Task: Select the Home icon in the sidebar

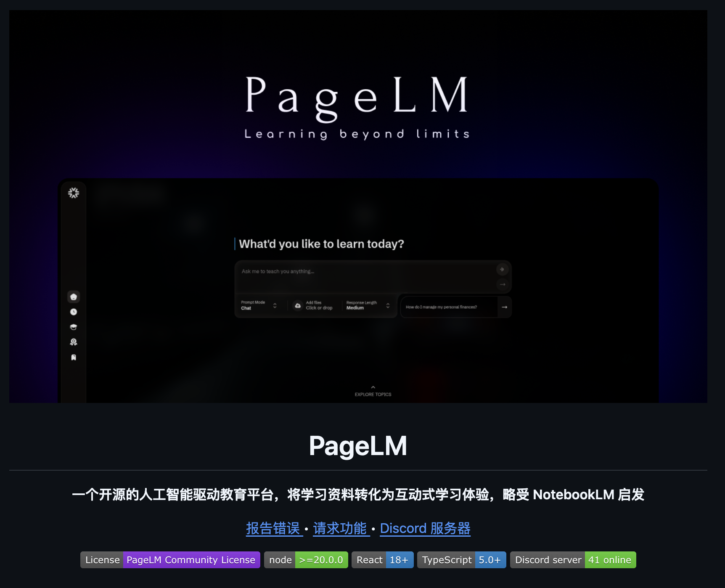Action: point(74,297)
